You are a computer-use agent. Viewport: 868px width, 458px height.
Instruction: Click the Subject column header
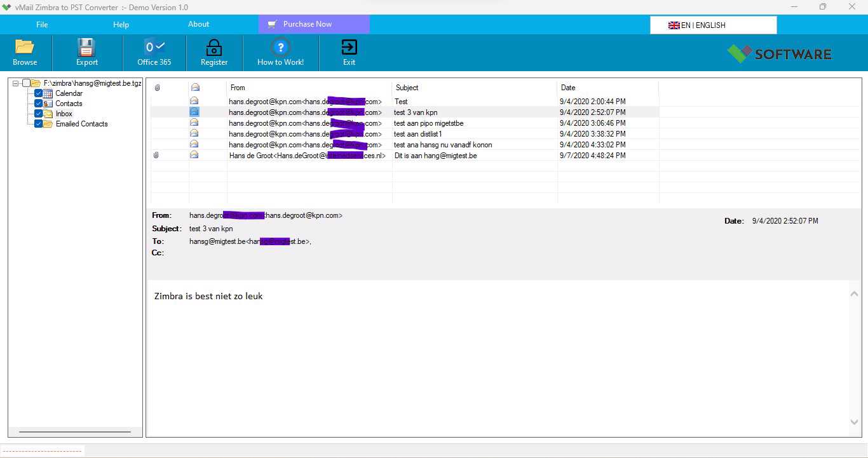475,88
